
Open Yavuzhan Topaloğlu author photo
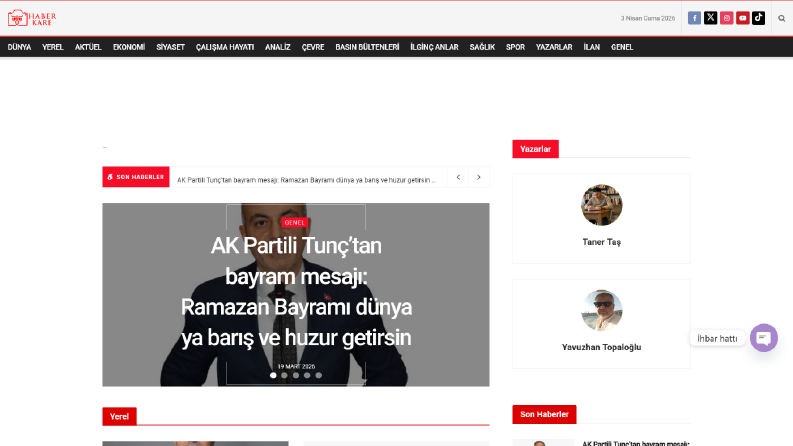(x=601, y=310)
